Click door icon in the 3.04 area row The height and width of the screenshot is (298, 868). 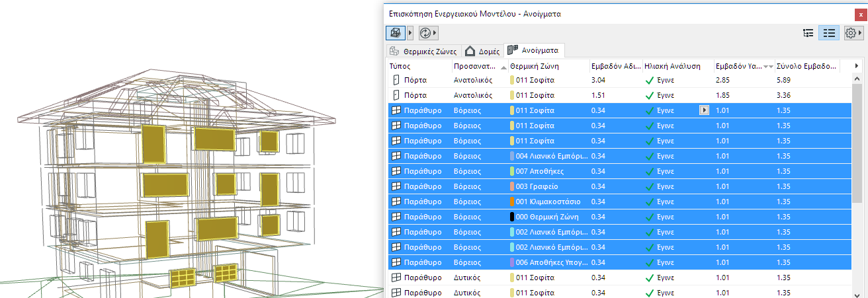396,80
